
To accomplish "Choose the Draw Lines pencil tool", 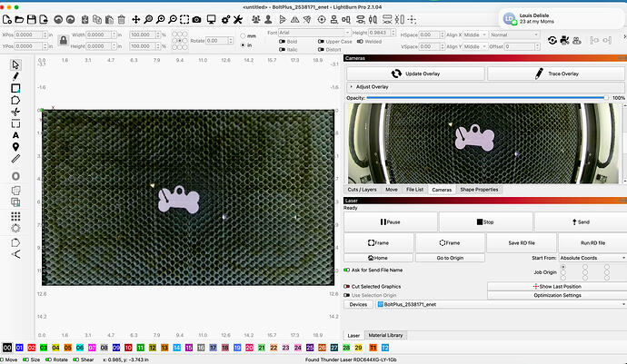I will tap(15, 76).
